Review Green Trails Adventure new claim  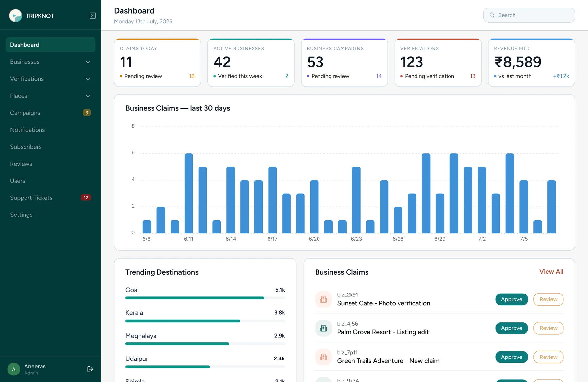[548, 357]
